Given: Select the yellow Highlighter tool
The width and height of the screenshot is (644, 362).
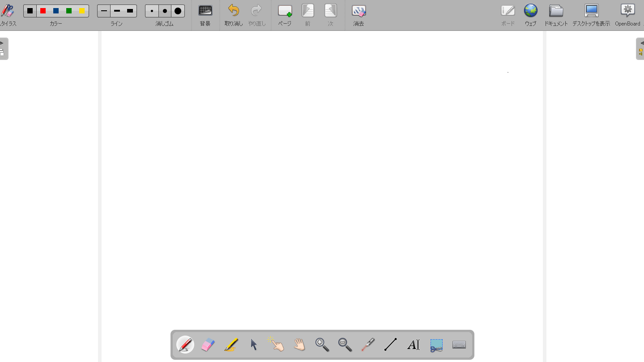Looking at the screenshot, I should click(231, 345).
